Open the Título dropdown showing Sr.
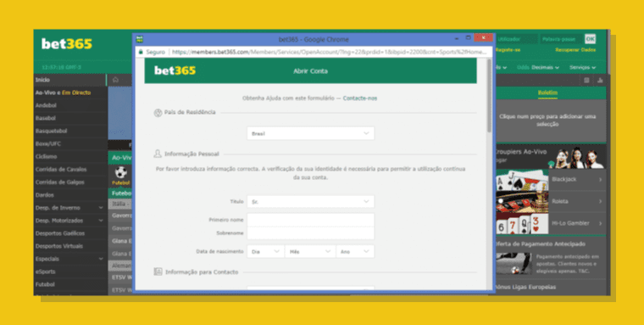Screen dimensions: 644x325 (310, 202)
